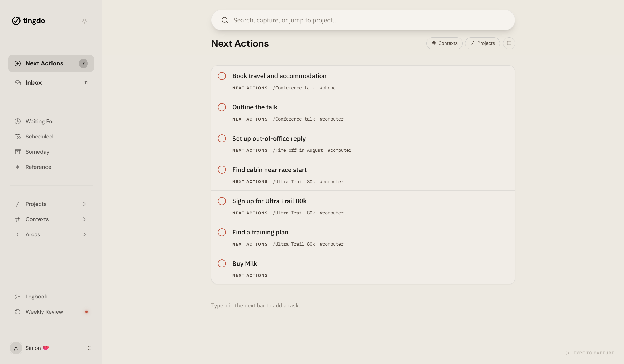Check off the Buy Milk task

[x=222, y=263]
